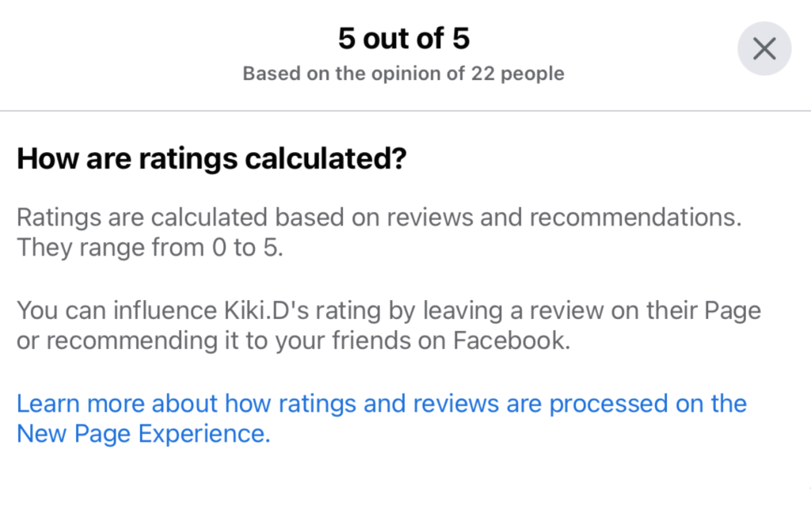This screenshot has height=532, width=811.
Task: Tap the "They range from 0 to 5." sentence
Action: [x=150, y=248]
